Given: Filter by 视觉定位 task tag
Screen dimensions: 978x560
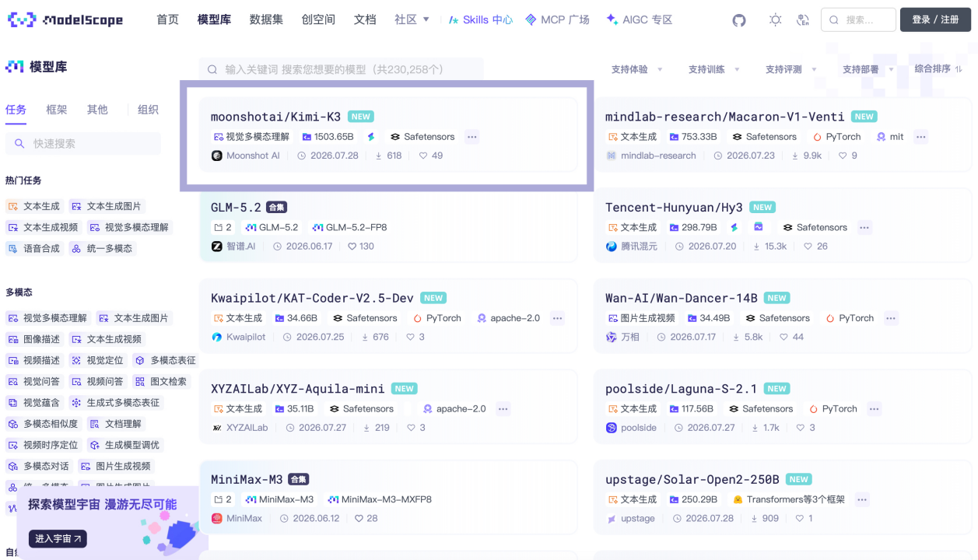Looking at the screenshot, I should click(96, 360).
